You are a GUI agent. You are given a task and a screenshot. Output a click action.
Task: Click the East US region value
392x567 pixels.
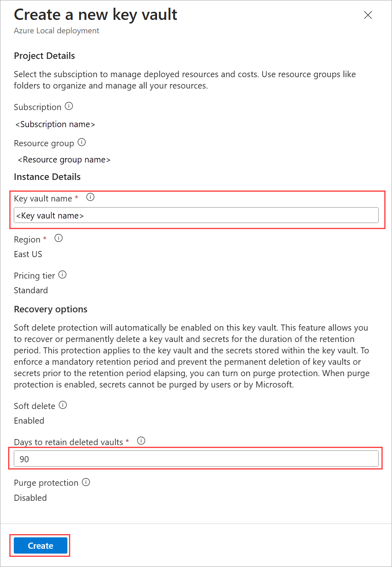point(28,254)
